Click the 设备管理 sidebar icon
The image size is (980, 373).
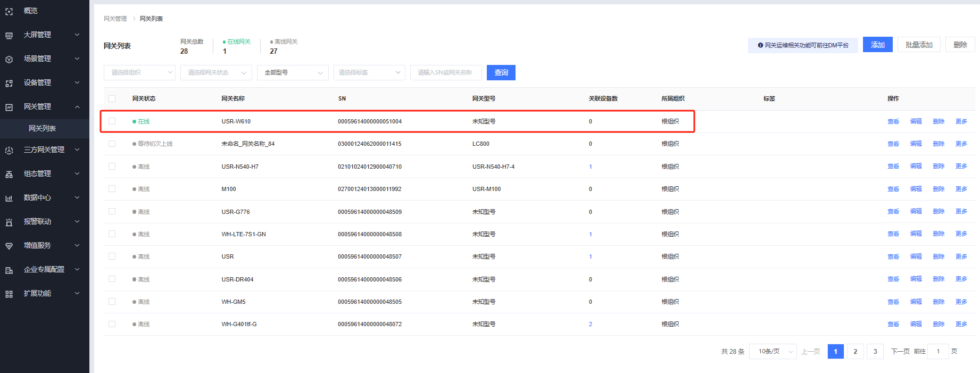[9, 83]
